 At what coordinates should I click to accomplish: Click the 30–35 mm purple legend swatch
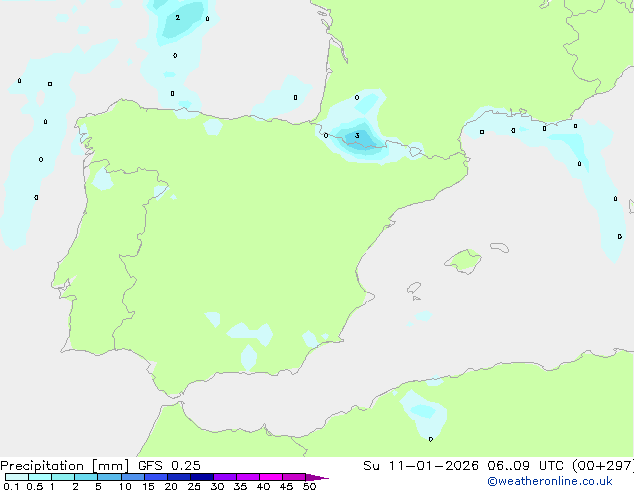tap(224, 477)
